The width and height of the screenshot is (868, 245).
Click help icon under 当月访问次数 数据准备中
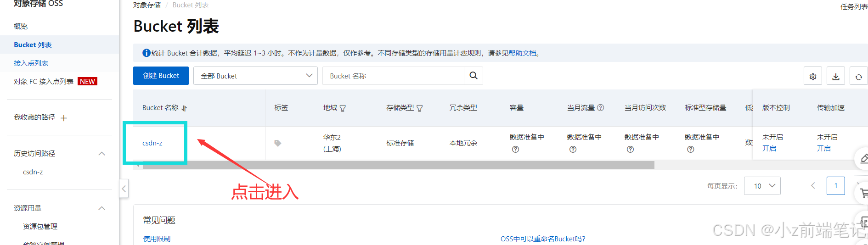pos(630,149)
